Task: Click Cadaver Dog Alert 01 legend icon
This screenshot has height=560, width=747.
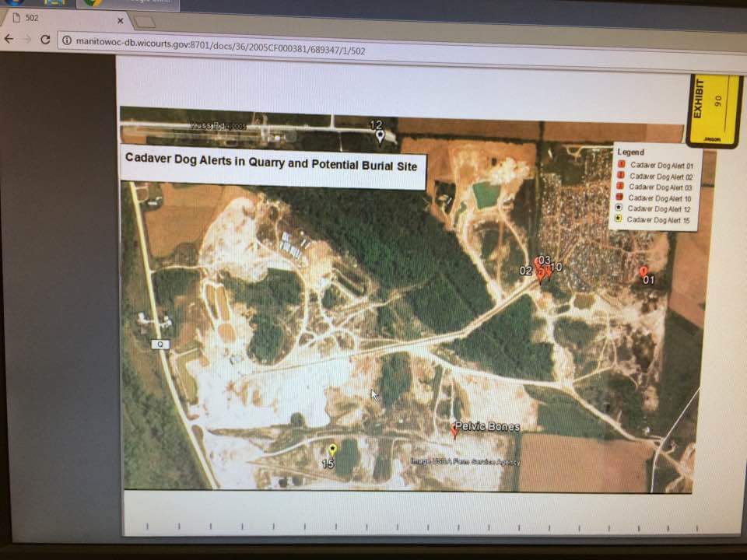Action: (x=621, y=165)
